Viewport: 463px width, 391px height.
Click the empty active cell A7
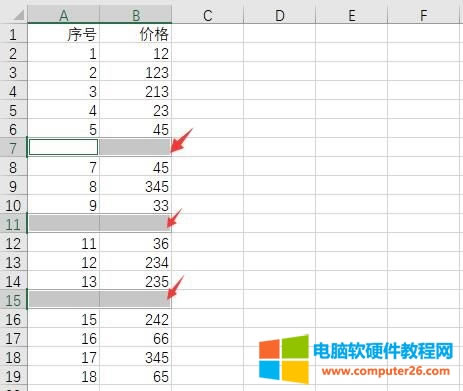(x=64, y=147)
